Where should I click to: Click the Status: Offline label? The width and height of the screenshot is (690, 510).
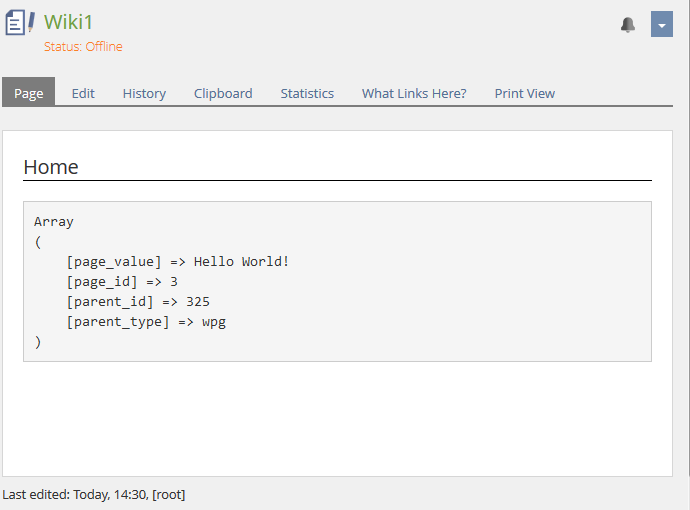point(83,46)
